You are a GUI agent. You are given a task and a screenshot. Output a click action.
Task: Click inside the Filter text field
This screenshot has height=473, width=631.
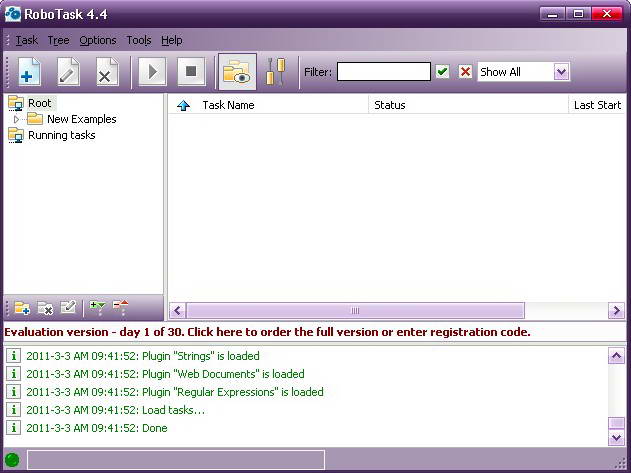[x=384, y=72]
